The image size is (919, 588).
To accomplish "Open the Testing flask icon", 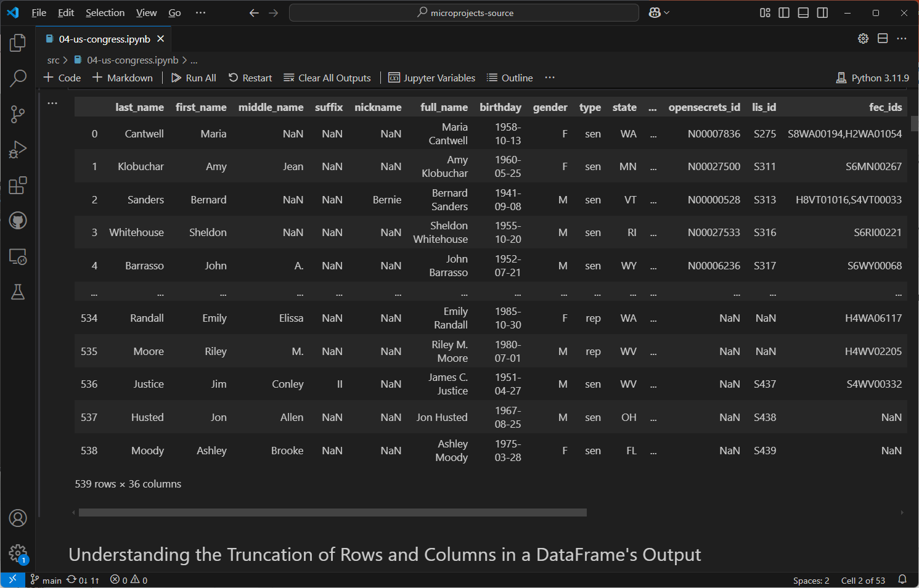I will coord(18,292).
